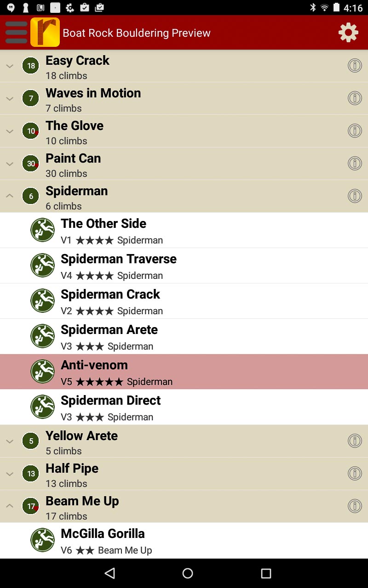Select the McGilla Gorilla climb
The image size is (368, 588).
pos(184,540)
